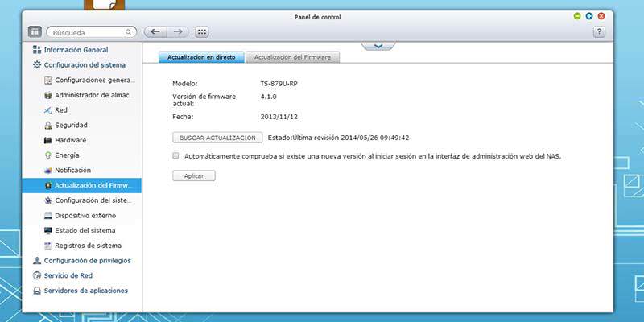
Task: Click the Registros de sistema icon
Action: coord(48,246)
